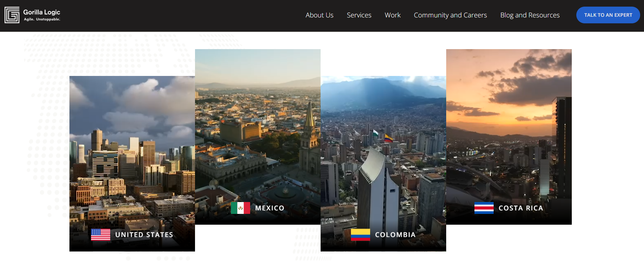The height and width of the screenshot is (263, 644).
Task: Select the UNITED STATES location label
Action: pos(144,235)
